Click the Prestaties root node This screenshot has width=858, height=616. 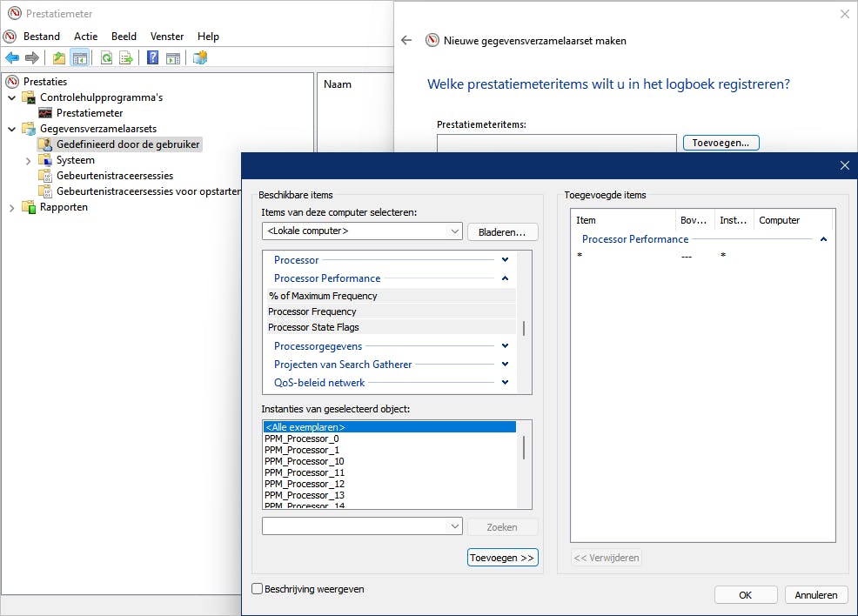coord(46,81)
